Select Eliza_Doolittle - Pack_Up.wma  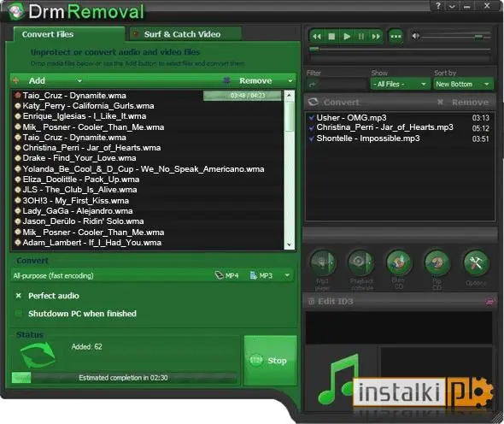click(x=81, y=180)
